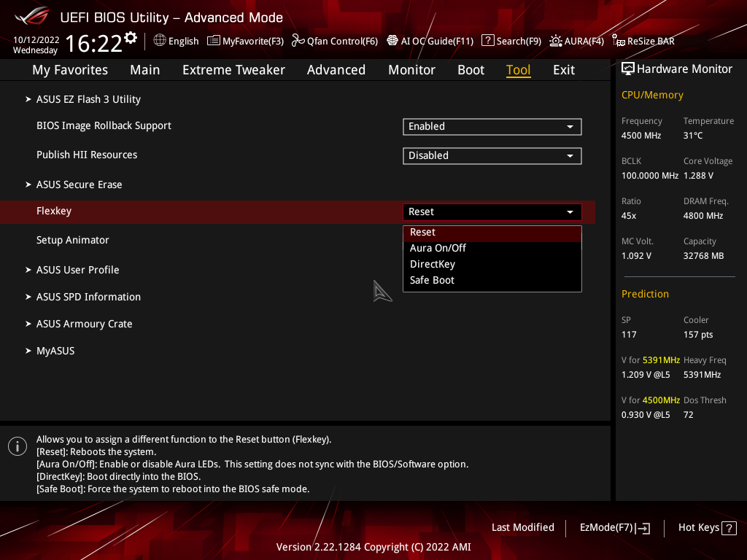
Task: Click the AURA light icon
Action: pyautogui.click(x=555, y=41)
